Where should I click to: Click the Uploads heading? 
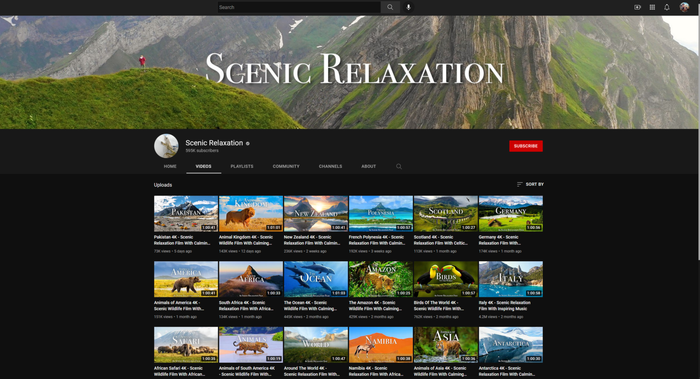(x=163, y=185)
